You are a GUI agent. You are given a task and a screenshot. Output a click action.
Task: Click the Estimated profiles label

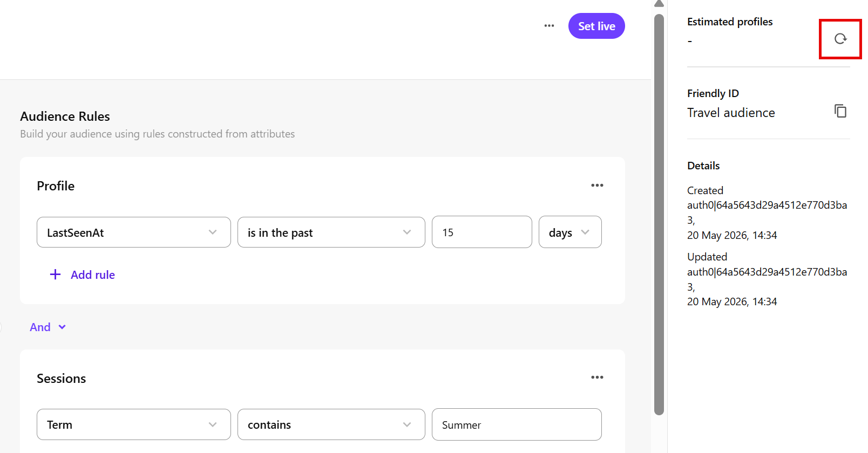click(x=730, y=22)
